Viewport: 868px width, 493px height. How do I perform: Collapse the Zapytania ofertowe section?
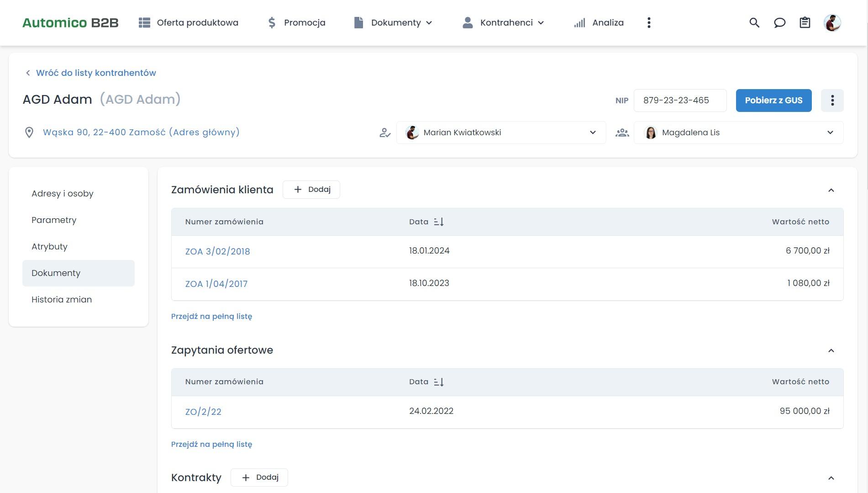coord(831,350)
